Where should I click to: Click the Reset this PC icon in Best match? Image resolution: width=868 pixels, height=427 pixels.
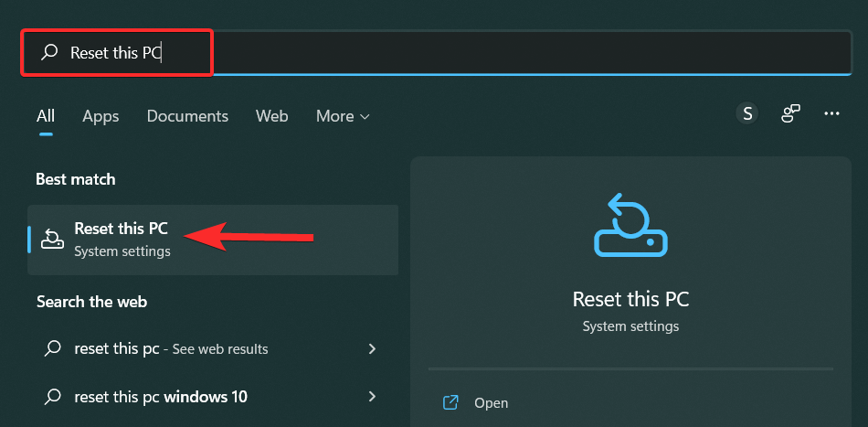coord(53,239)
